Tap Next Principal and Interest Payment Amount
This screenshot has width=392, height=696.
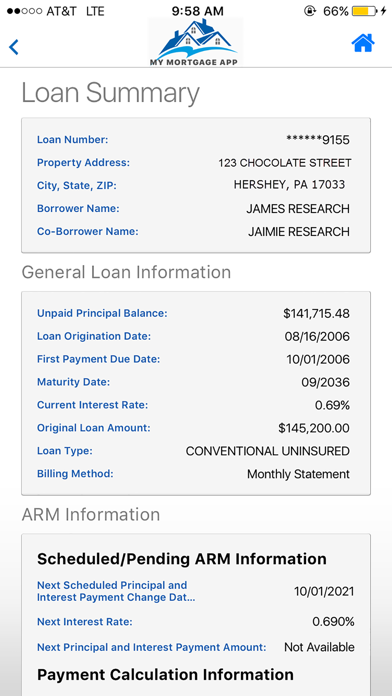(151, 647)
